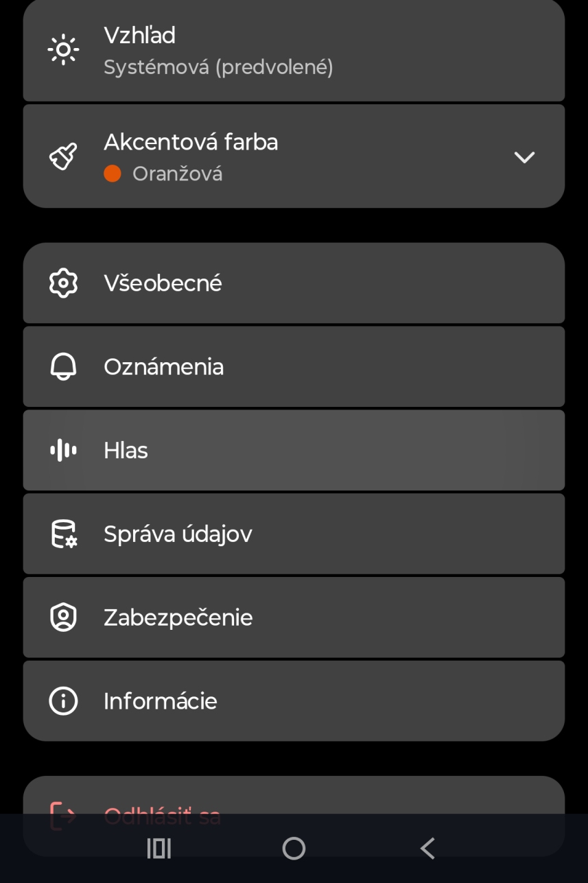Image resolution: width=588 pixels, height=883 pixels.
Task: Tap the bell icon for Oznámenia
Action: (63, 366)
